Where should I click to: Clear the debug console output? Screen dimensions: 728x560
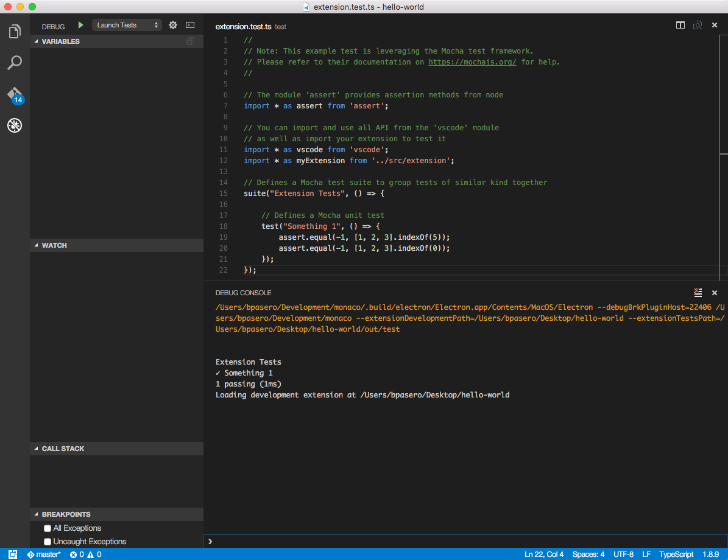pos(698,293)
